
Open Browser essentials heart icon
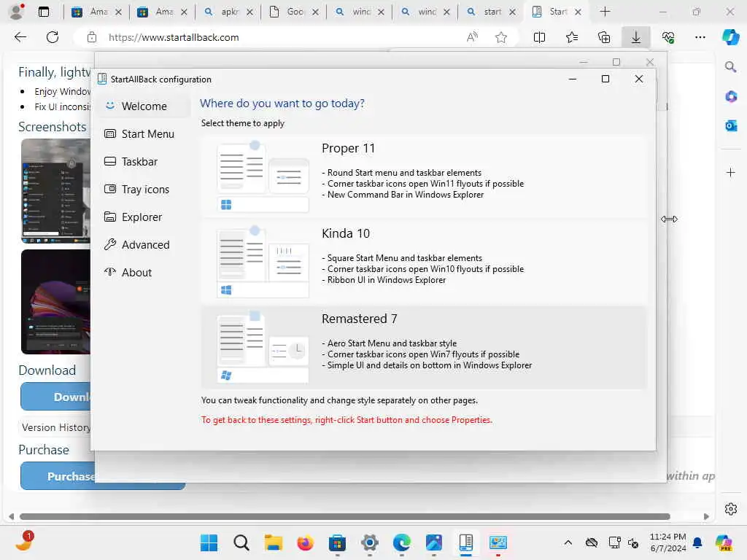[x=668, y=37]
